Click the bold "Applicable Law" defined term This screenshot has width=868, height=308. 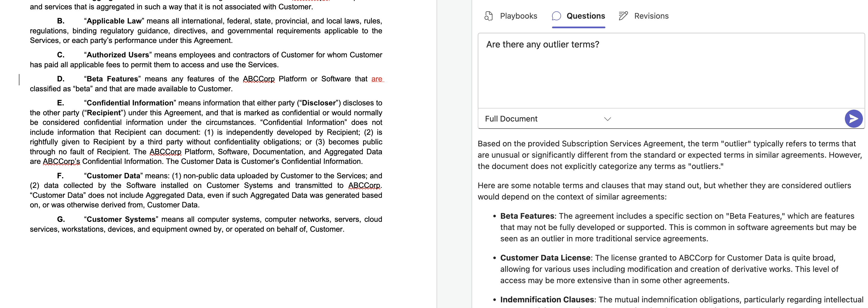114,21
